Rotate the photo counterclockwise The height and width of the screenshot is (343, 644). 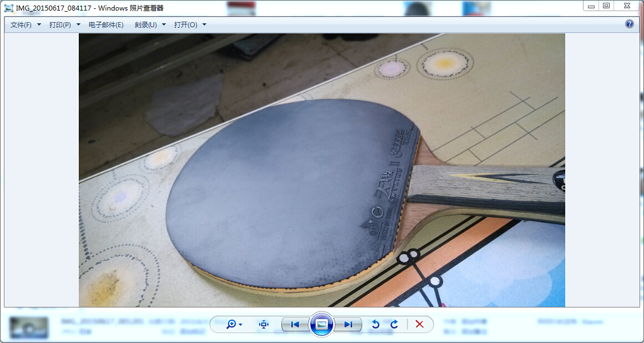[x=376, y=324]
